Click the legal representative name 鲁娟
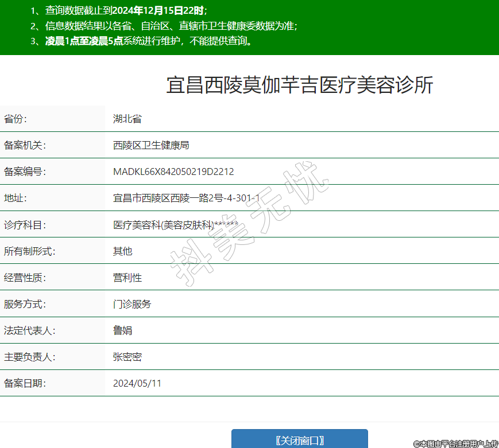This screenshot has width=499, height=448. pos(122,330)
